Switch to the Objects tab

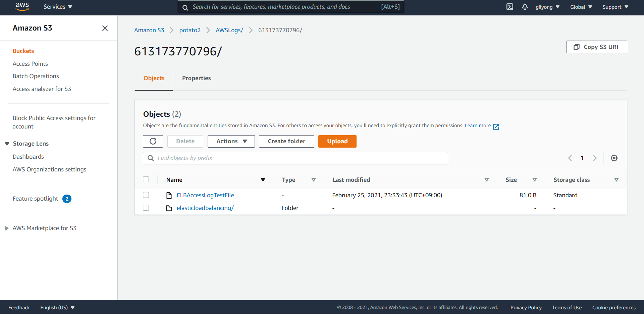tap(154, 78)
